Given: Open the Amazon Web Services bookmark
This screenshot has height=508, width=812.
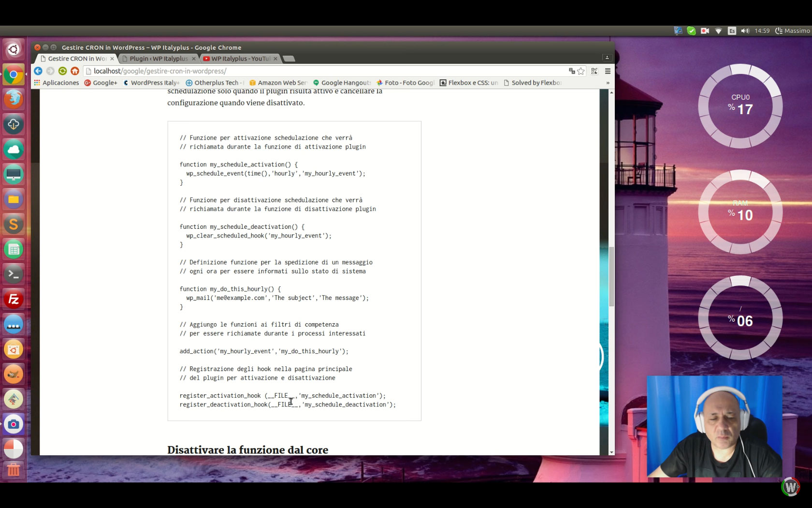Looking at the screenshot, I should [x=278, y=83].
